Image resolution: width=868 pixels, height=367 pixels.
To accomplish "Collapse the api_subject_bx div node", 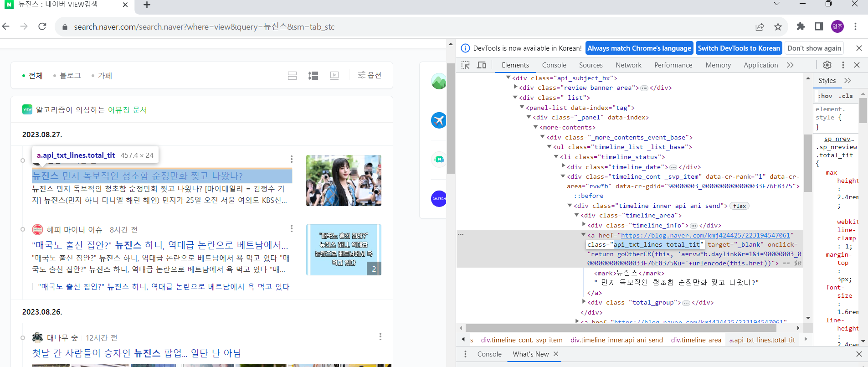I will (x=508, y=78).
